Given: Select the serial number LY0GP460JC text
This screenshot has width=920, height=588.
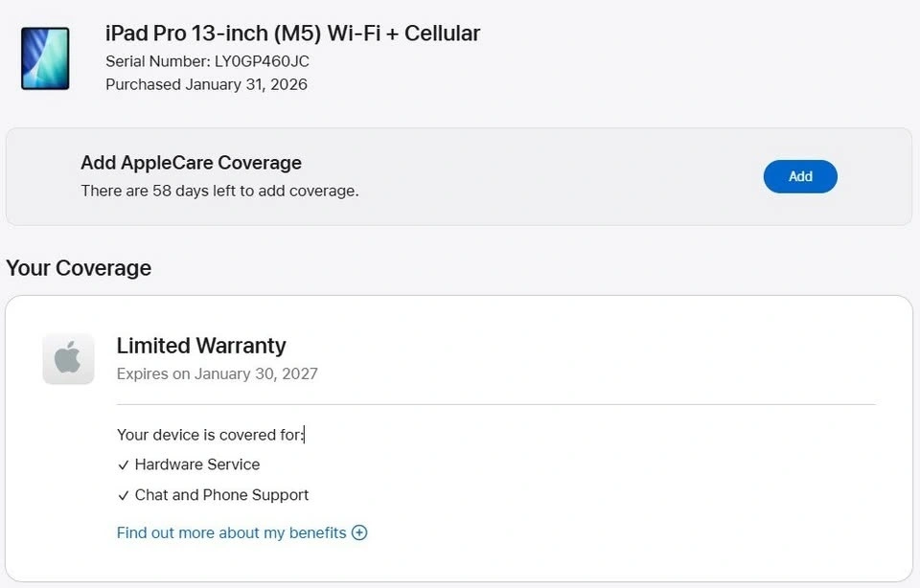Looking at the screenshot, I should click(x=262, y=61).
